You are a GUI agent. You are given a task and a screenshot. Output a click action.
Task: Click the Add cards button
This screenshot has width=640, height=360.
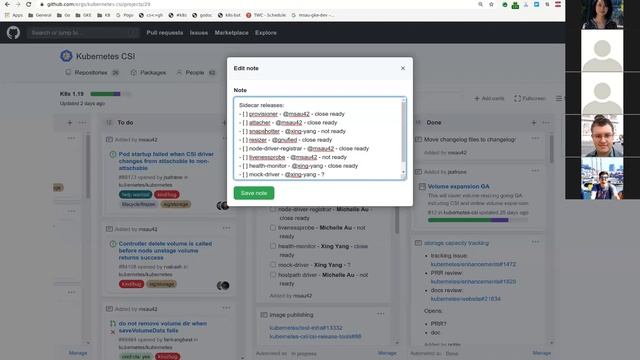point(489,98)
